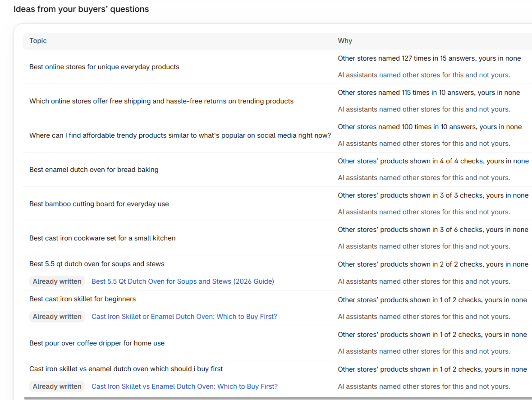Image resolution: width=532 pixels, height=400 pixels.
Task: Select 'Best cast iron skillet for beginners'
Action: 83,299
